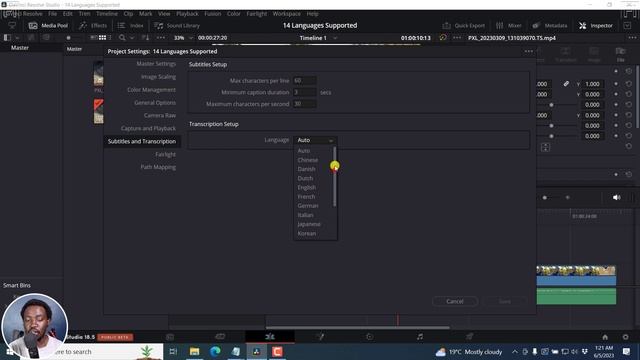640x360 pixels.
Task: Click the Cancel button
Action: (x=455, y=301)
